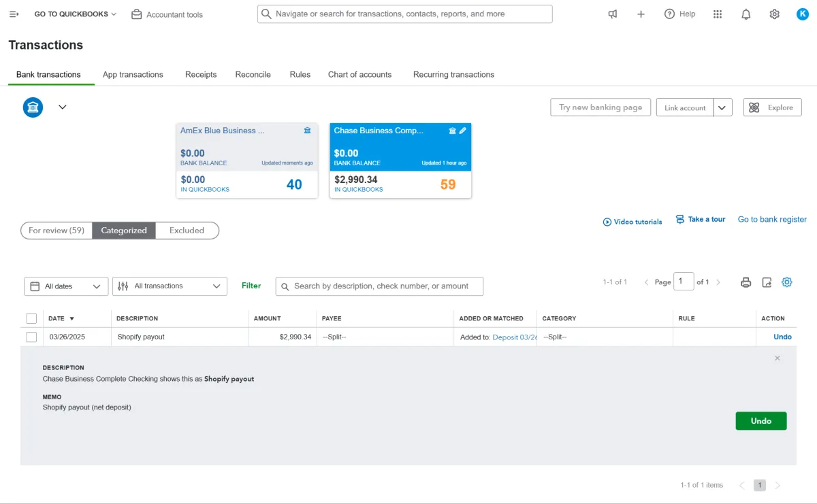
Task: Select the Categorized view
Action: 124,231
